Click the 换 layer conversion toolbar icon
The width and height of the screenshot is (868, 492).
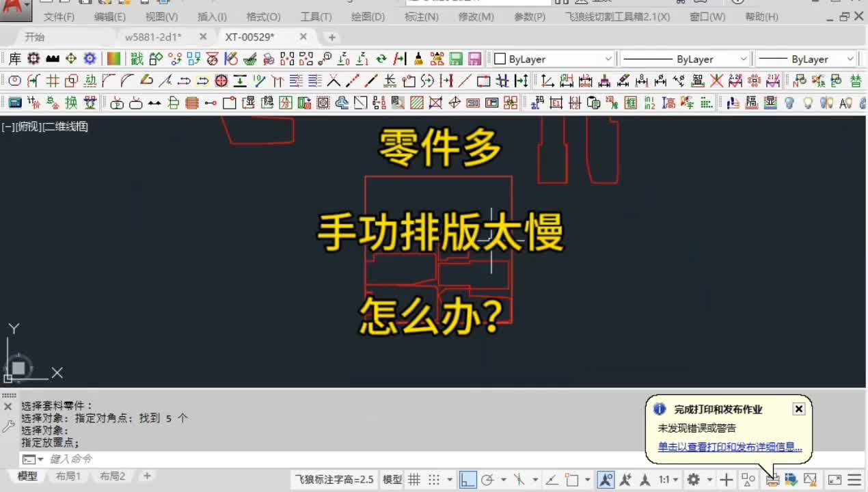tap(70, 102)
